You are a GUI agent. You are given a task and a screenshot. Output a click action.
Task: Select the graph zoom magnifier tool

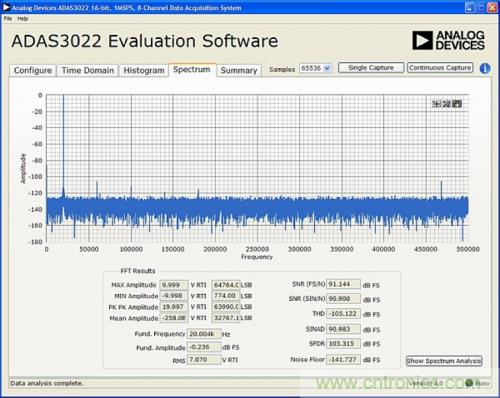coord(447,104)
